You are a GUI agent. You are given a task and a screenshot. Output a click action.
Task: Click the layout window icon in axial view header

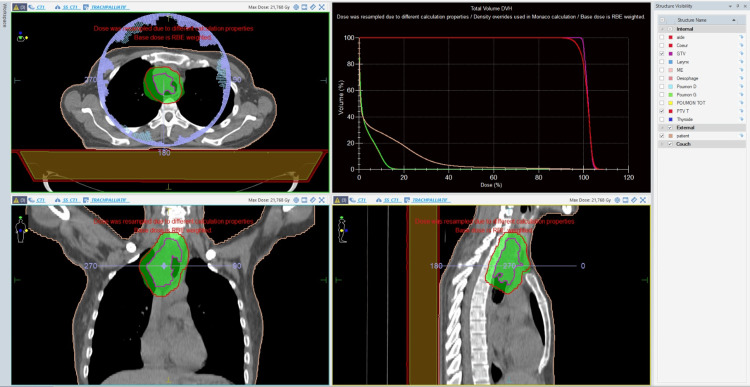304,7
